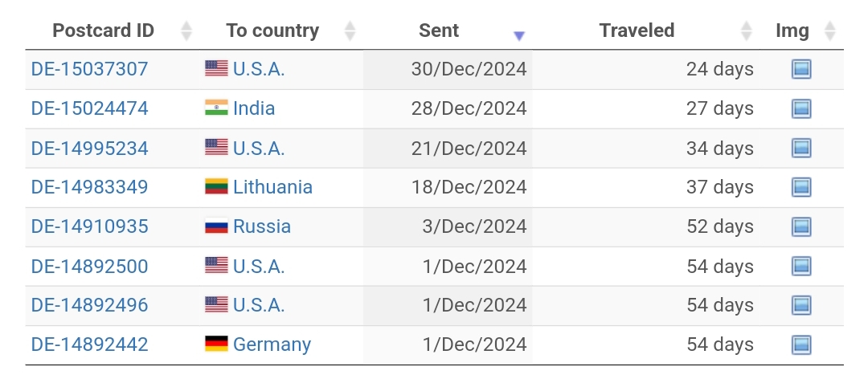Open postcard DE-14983349 link
The image size is (868, 379).
[x=90, y=187]
